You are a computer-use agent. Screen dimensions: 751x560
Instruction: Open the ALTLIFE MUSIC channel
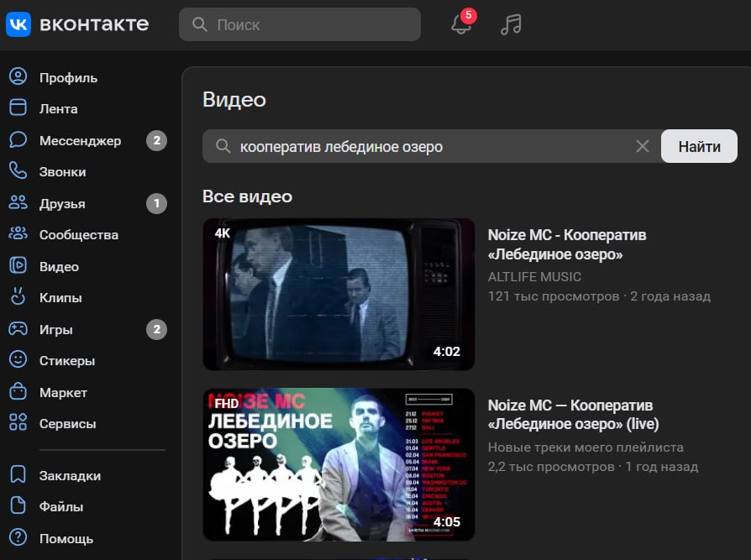[x=534, y=277]
